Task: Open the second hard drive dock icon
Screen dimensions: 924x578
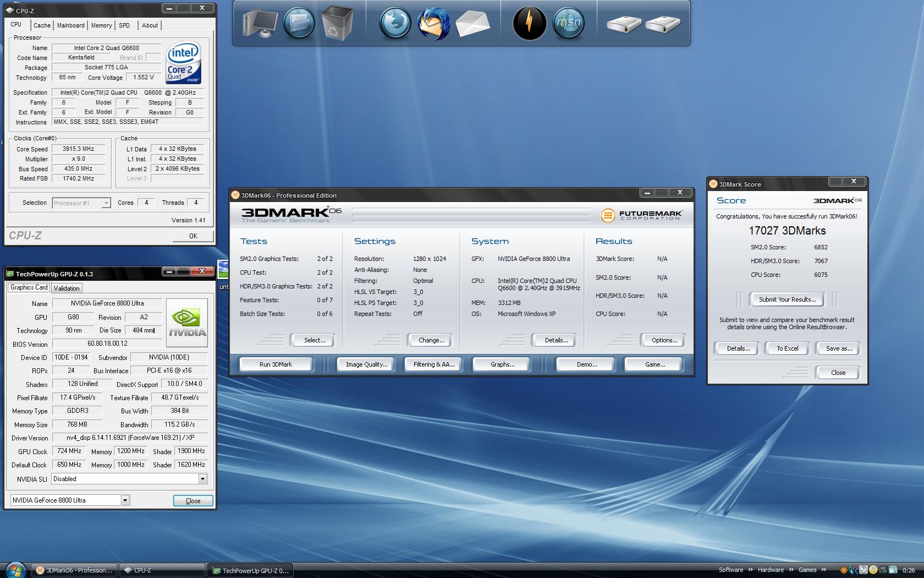Action: pos(662,24)
